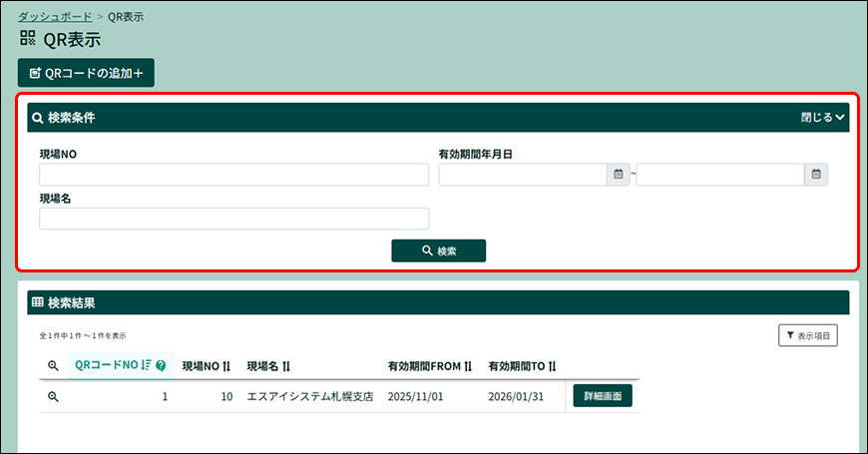Open calendar picker for end date

pos(816,175)
